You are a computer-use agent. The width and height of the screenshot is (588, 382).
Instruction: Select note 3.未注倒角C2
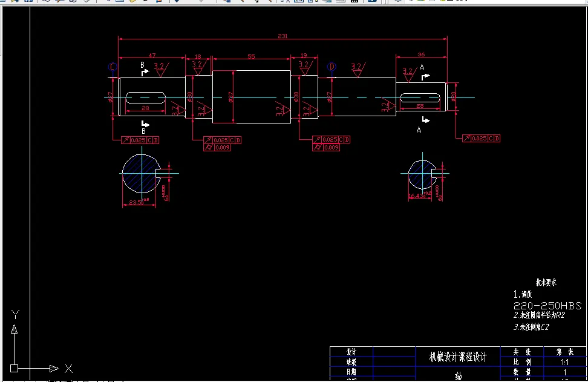coord(531,328)
